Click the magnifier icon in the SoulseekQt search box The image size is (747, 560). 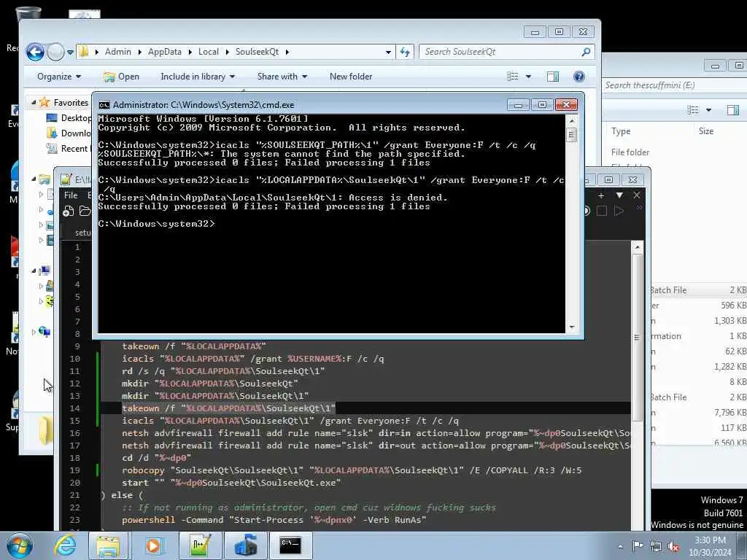click(x=586, y=52)
